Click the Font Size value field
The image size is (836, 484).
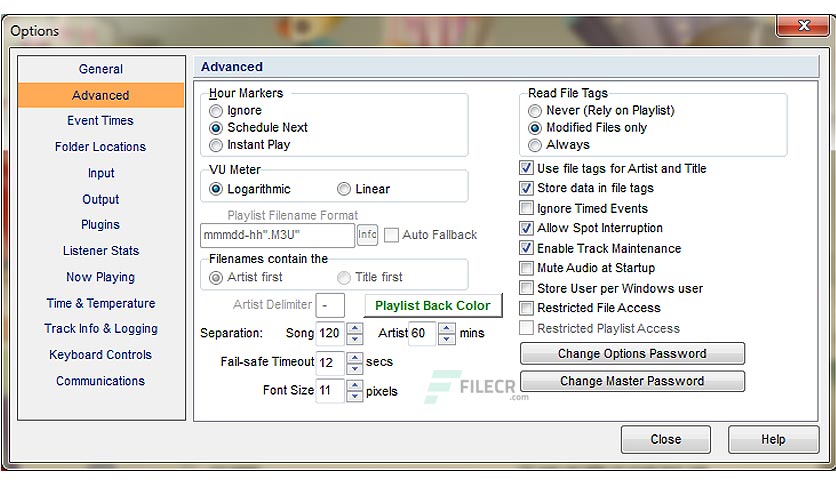330,391
